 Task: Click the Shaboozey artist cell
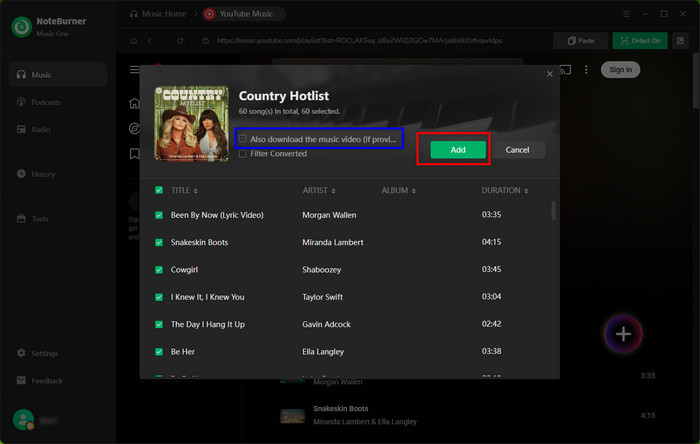pos(321,270)
